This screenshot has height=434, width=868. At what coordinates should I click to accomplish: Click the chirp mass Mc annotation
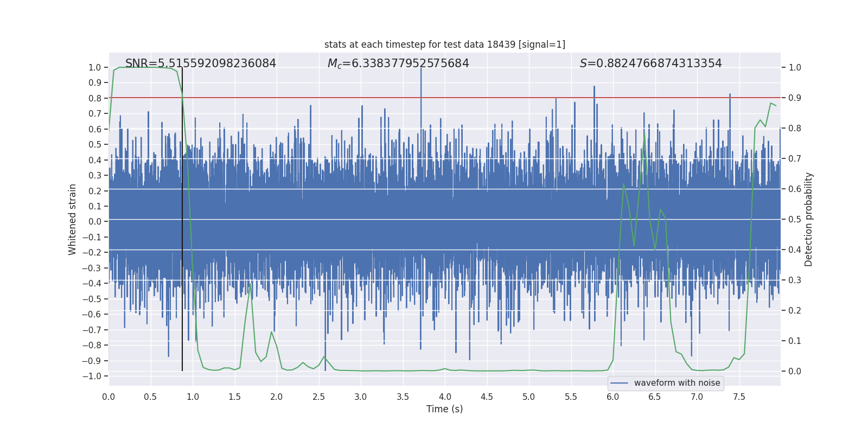coord(398,63)
